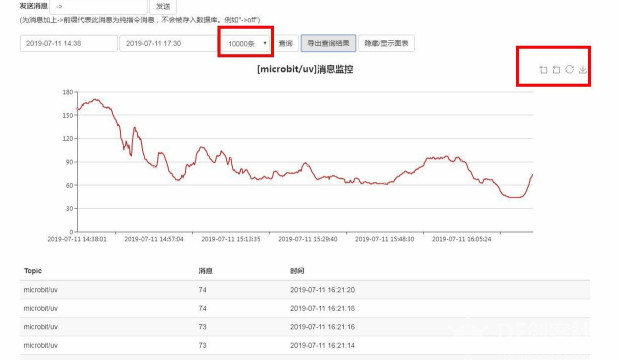Focus the message input field containing ->

tap(98, 6)
